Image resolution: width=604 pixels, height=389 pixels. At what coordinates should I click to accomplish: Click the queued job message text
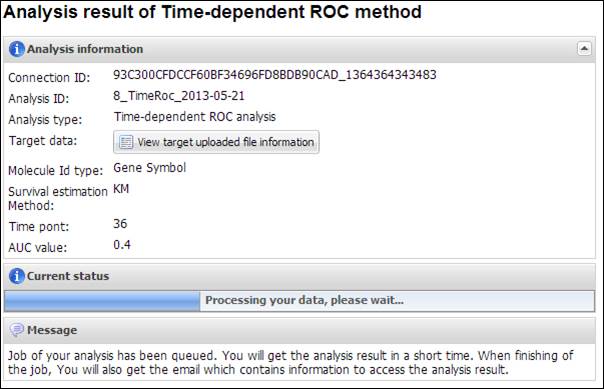point(291,362)
